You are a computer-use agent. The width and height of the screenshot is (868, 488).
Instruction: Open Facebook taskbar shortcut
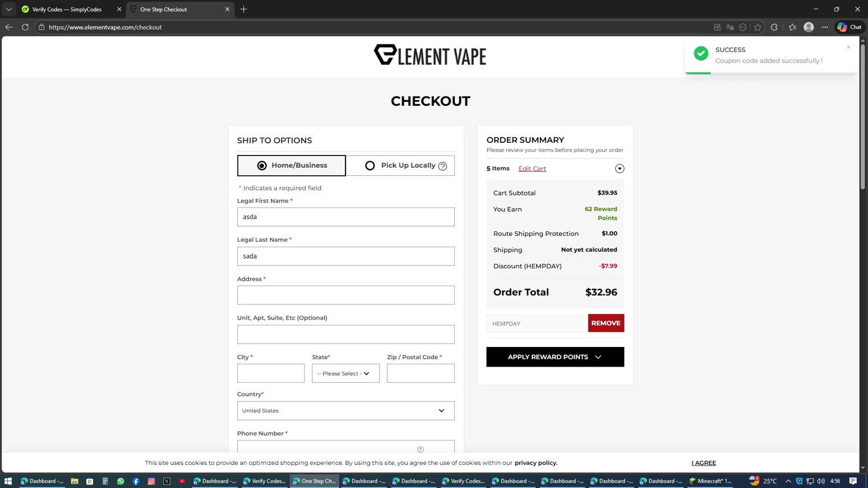coord(136,481)
